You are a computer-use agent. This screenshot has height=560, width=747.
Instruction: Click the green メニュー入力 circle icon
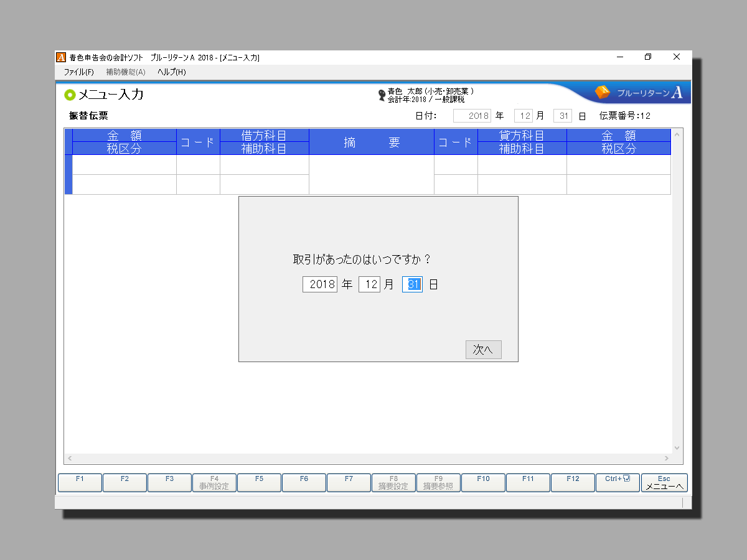pos(70,95)
